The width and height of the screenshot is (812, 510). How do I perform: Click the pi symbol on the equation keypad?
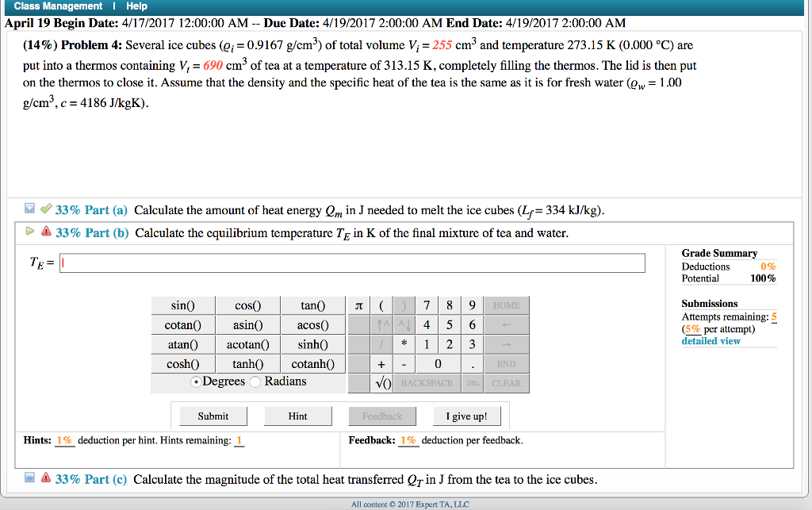pyautogui.click(x=361, y=305)
